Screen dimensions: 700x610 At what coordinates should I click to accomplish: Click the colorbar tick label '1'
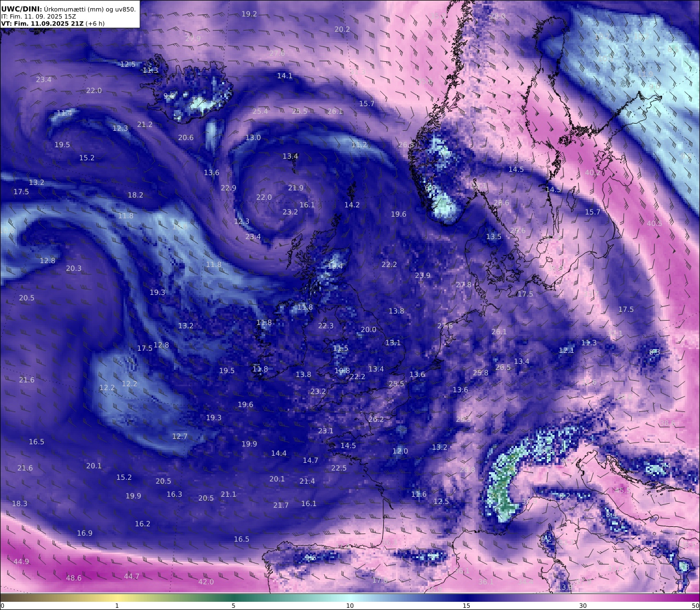pos(116,606)
